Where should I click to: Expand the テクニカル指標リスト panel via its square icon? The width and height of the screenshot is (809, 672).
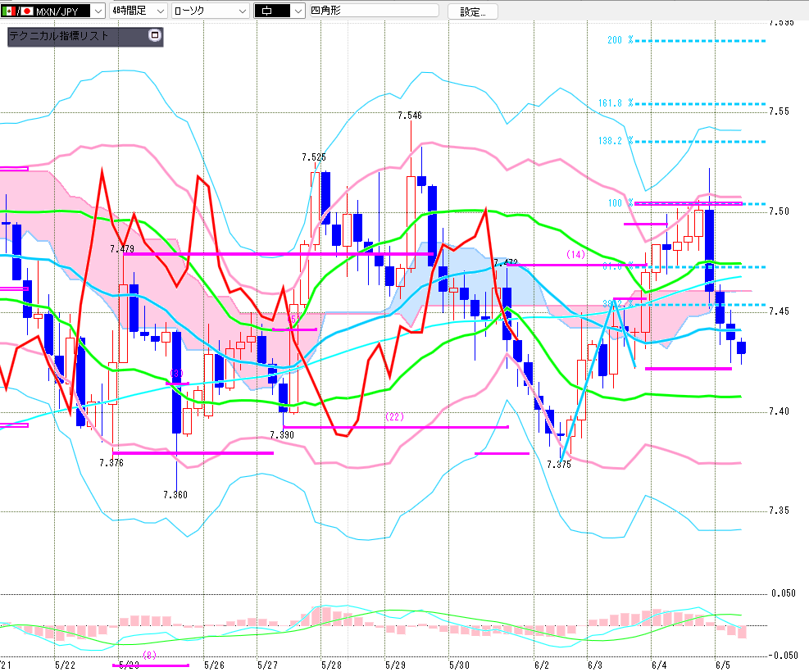pos(154,35)
